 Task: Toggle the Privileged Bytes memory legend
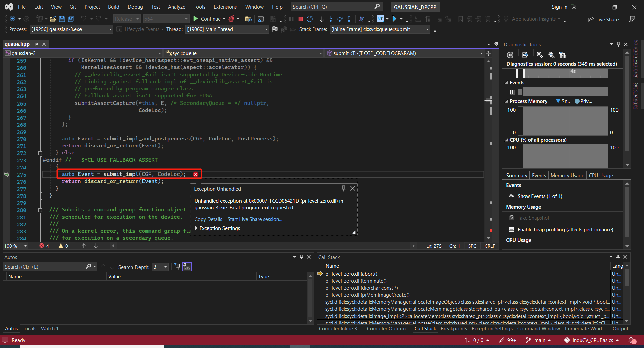[583, 101]
